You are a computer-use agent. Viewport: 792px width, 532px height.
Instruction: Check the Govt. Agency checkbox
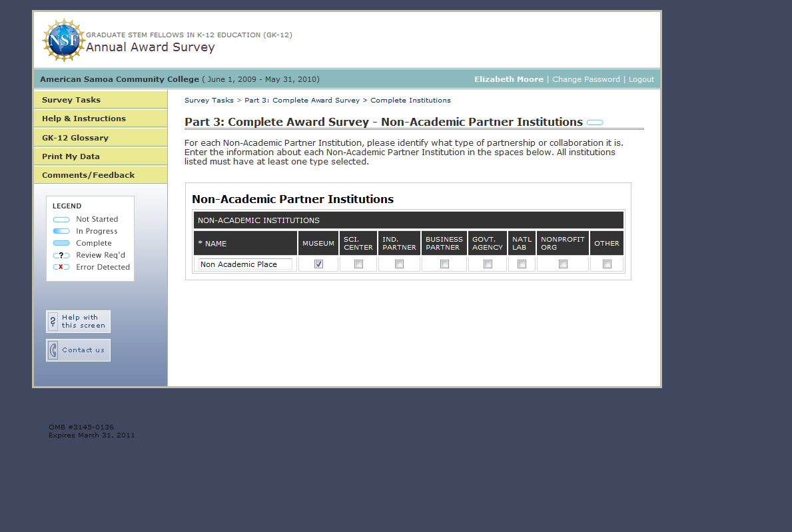(488, 264)
